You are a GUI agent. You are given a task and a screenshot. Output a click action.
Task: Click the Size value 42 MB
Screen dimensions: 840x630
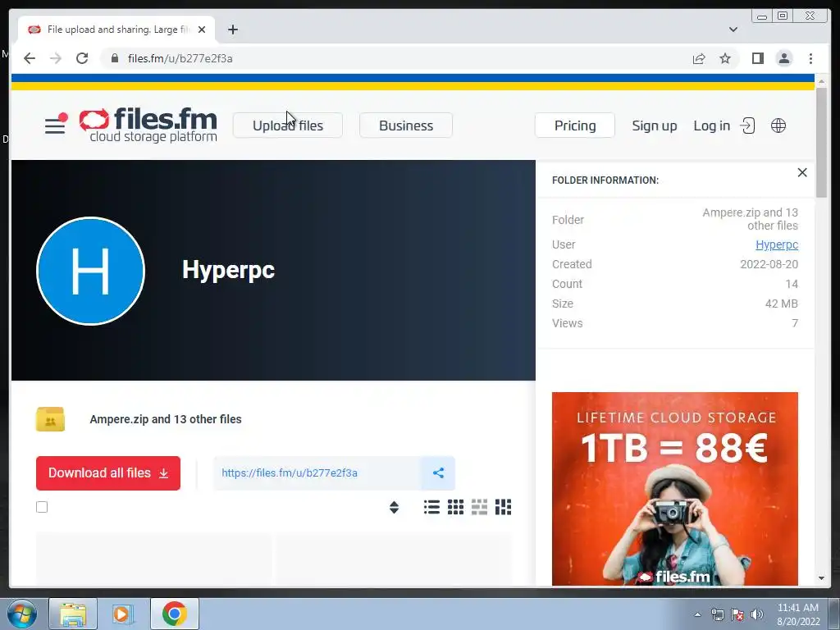coord(782,304)
